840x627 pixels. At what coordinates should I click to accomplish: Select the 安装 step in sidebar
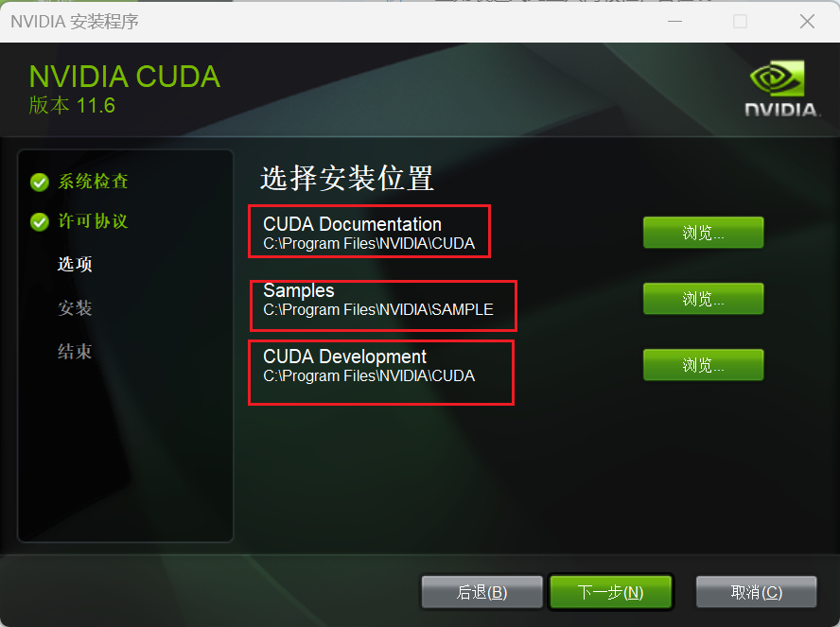[75, 308]
